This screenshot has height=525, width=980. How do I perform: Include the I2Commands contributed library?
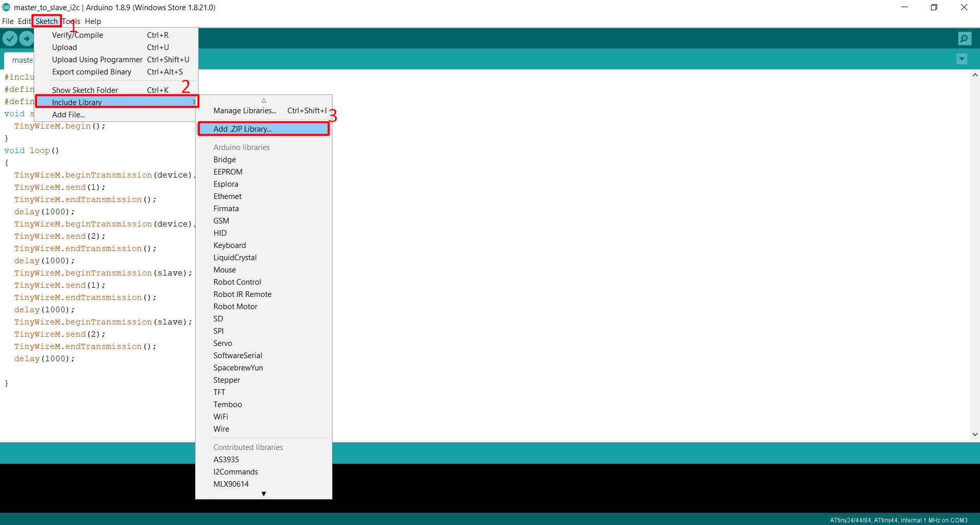[x=264, y=472]
